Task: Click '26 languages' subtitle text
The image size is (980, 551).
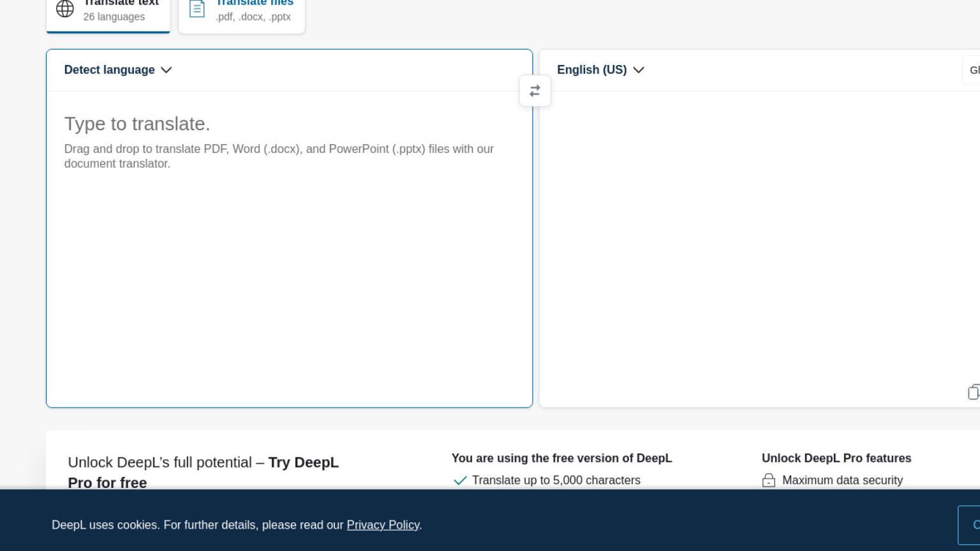Action: click(114, 17)
